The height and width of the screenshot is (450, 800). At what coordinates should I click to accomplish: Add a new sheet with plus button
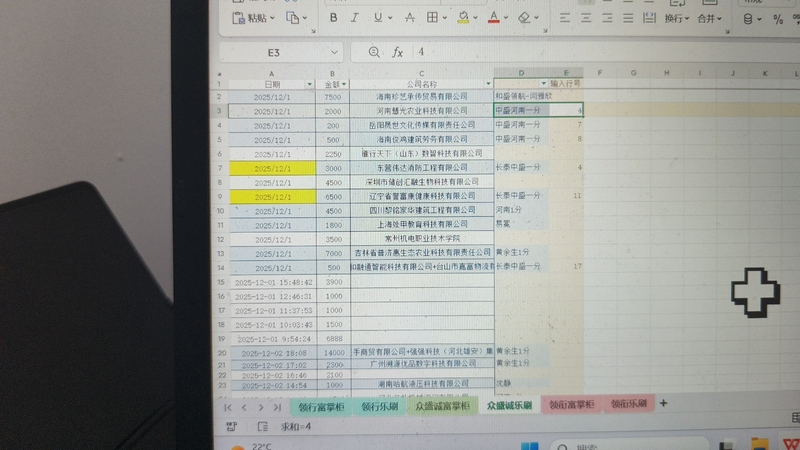point(662,403)
